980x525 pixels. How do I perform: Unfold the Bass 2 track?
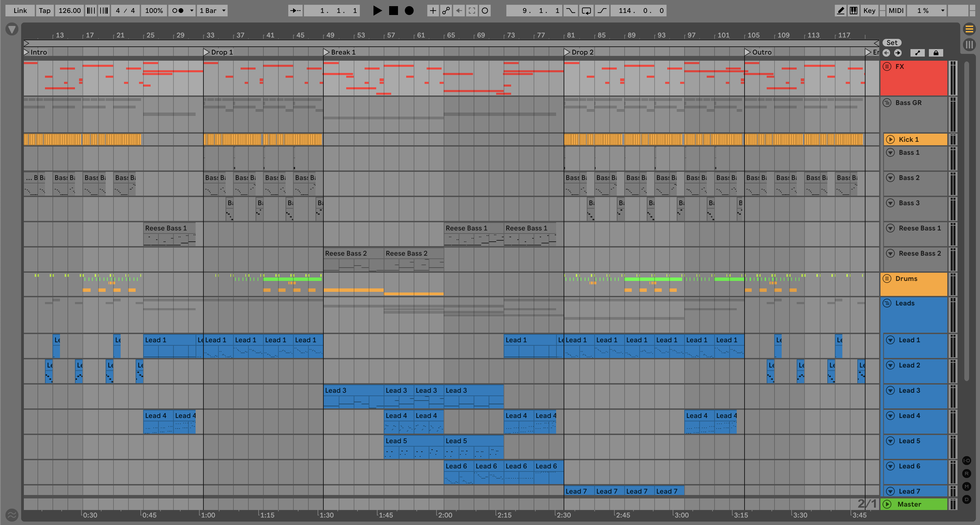pyautogui.click(x=890, y=178)
